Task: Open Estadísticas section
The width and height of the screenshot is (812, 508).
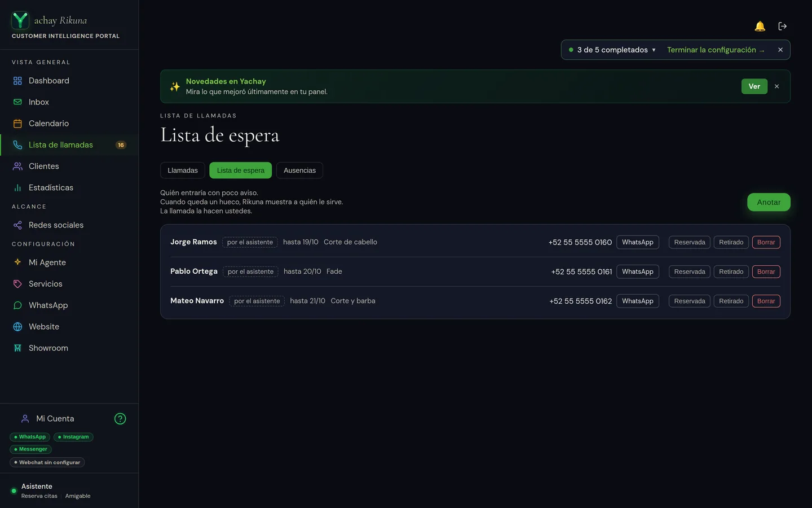Action: [69, 188]
